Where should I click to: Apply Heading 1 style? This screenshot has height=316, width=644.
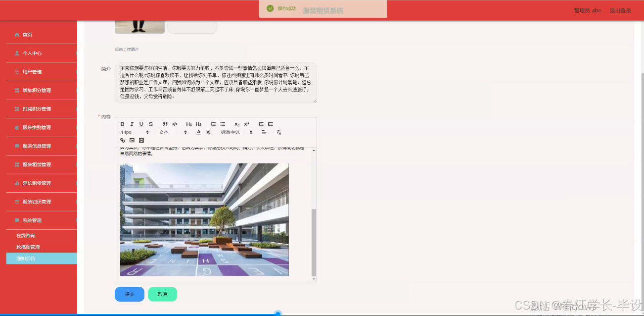tap(189, 124)
